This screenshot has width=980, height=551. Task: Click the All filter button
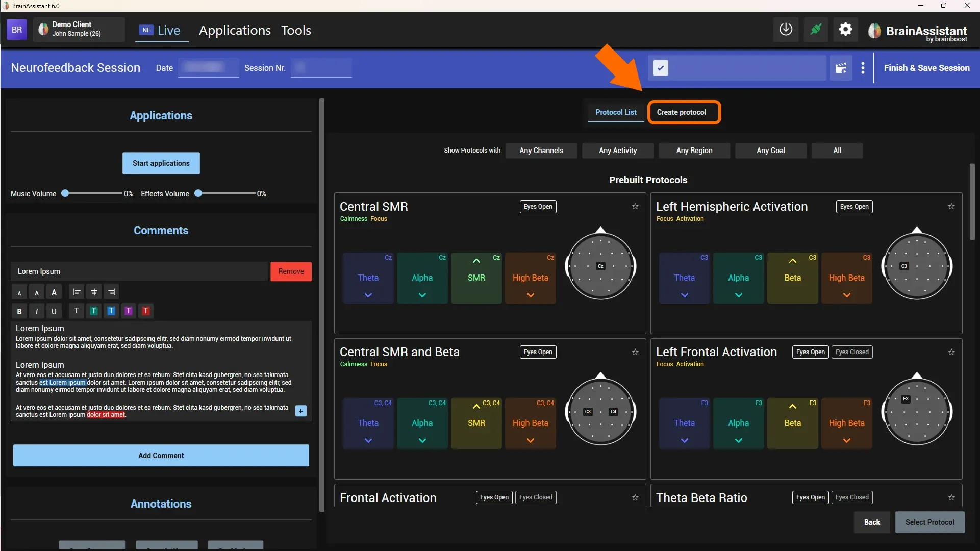[x=837, y=151]
